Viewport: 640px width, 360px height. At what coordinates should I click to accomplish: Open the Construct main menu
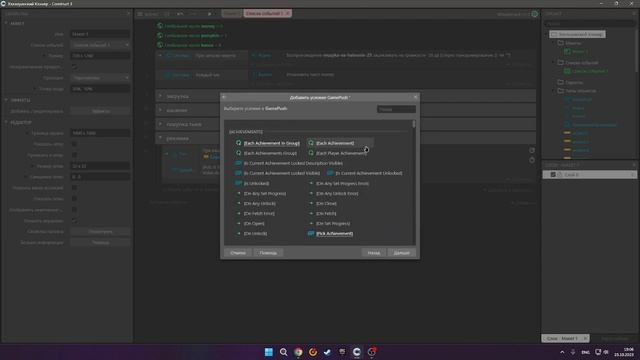click(147, 14)
